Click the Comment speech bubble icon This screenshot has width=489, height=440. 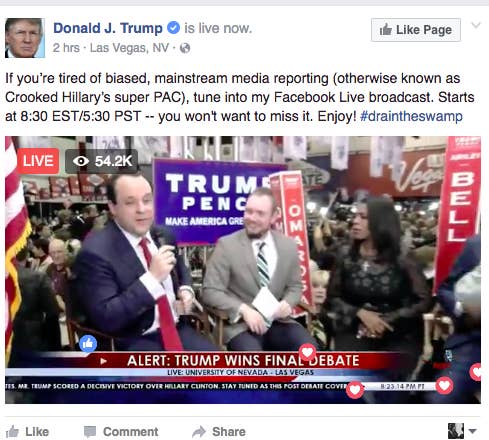tap(90, 432)
